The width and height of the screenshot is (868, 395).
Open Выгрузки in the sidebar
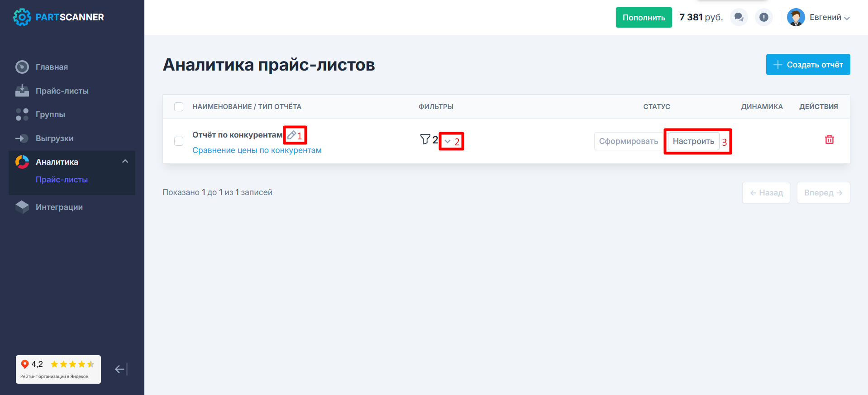(x=54, y=138)
